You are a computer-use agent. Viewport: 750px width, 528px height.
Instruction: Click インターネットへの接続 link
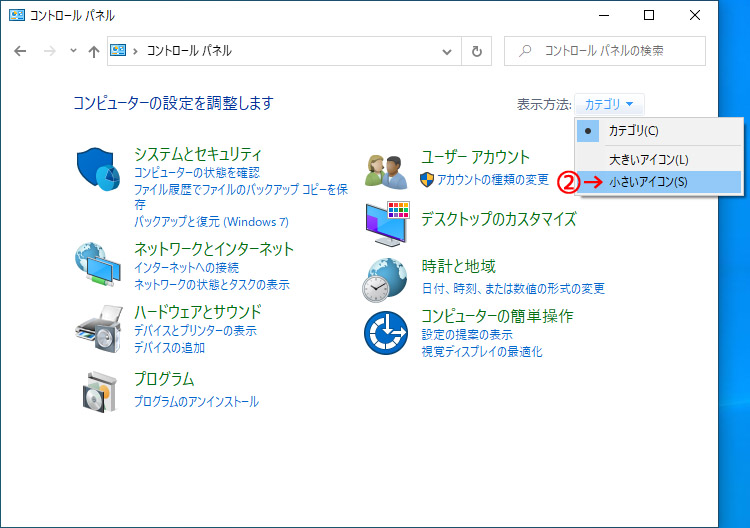(186, 267)
